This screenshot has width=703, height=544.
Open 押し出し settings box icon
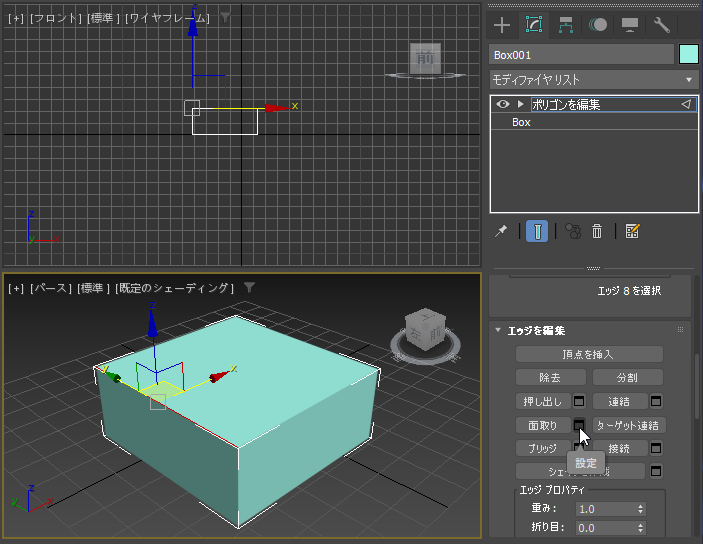[x=579, y=401]
